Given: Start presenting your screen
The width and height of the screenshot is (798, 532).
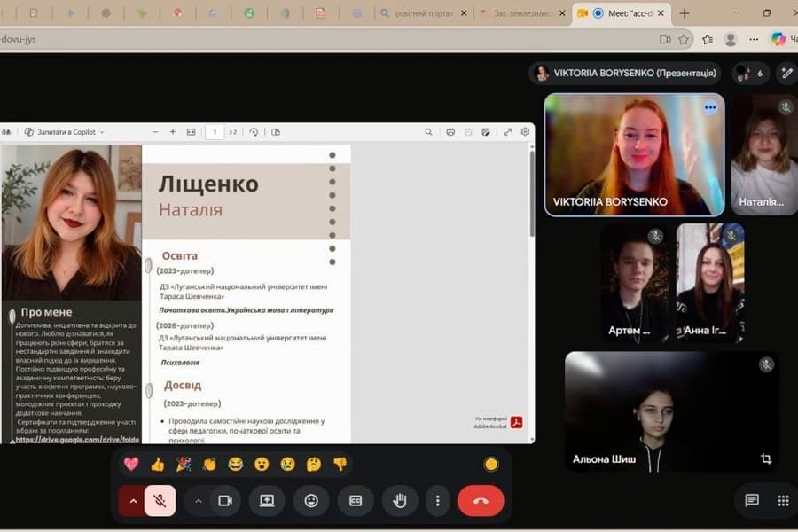Looking at the screenshot, I should tap(267, 501).
